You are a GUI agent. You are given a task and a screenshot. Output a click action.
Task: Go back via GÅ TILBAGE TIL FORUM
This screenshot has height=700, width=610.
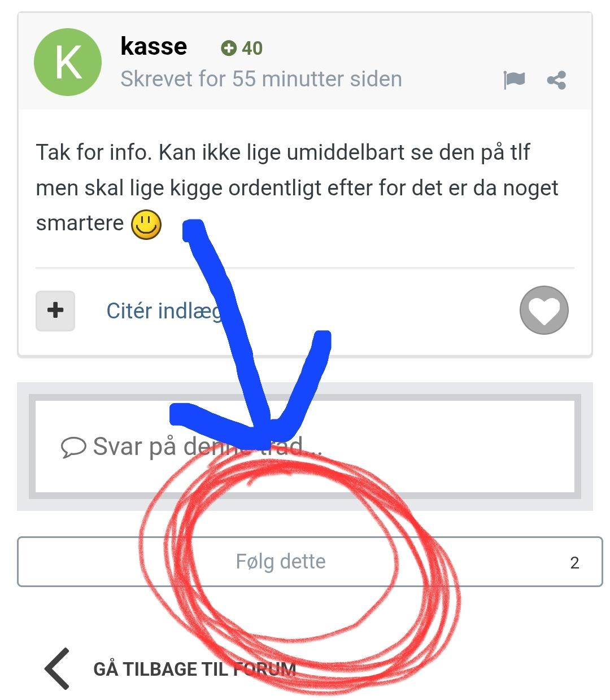pos(194,670)
